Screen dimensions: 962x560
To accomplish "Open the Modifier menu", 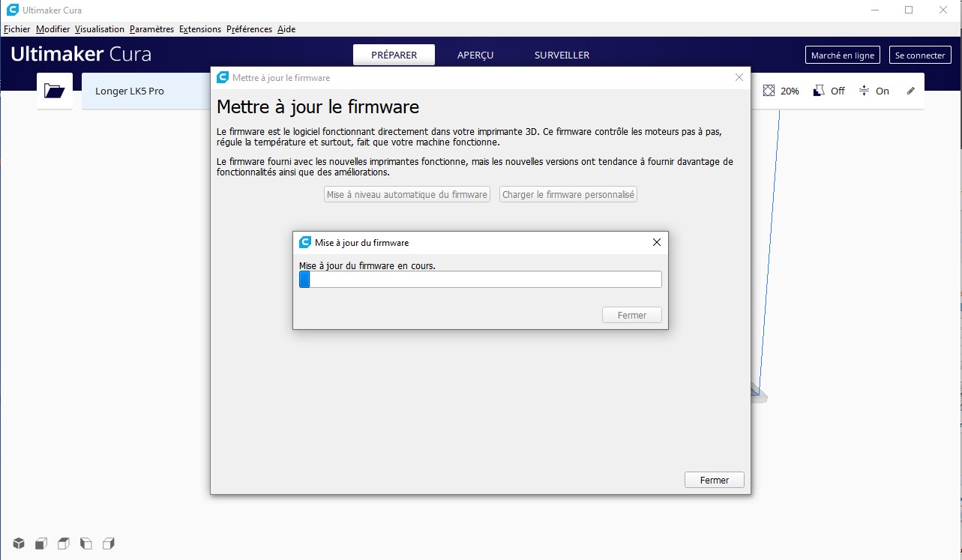I will click(x=53, y=29).
